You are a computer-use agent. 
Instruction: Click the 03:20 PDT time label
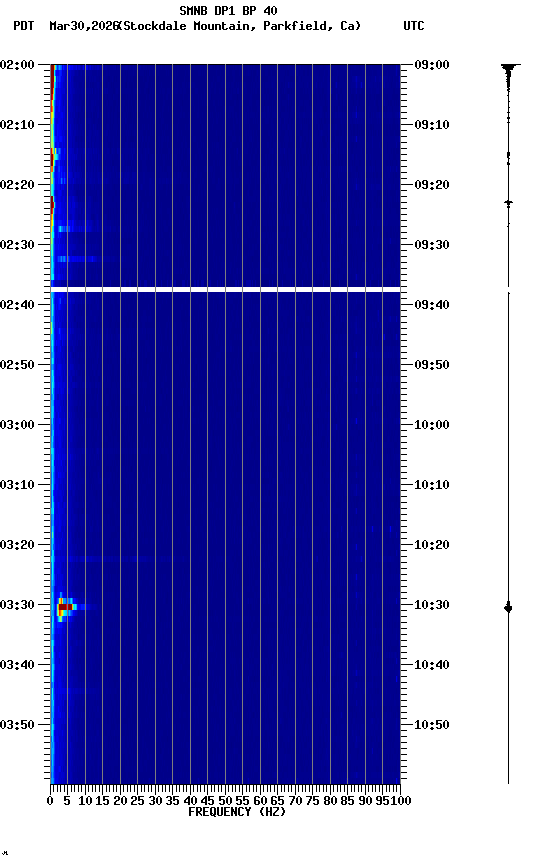(17, 545)
